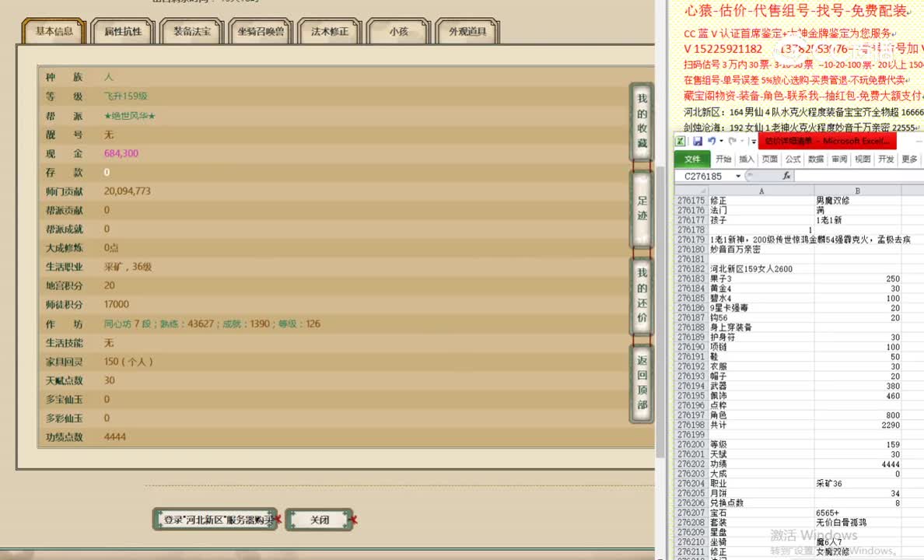Click the Name Box showing C276185
The width and height of the screenshot is (924, 560).
click(705, 177)
